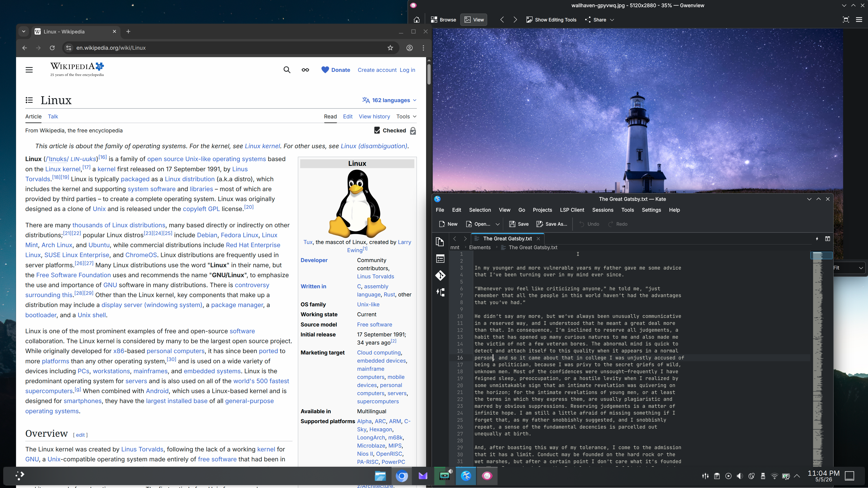Open Kate's symbol outline sidebar panel

pyautogui.click(x=440, y=259)
